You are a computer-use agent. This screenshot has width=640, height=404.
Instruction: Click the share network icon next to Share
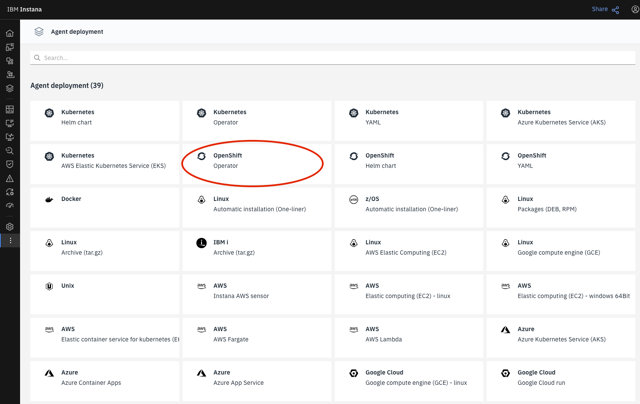(616, 10)
